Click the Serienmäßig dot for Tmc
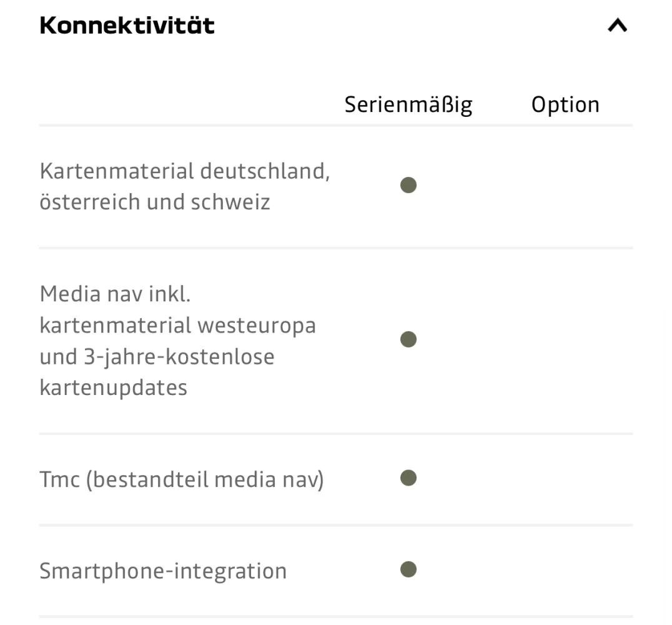The image size is (672, 625). (x=408, y=478)
